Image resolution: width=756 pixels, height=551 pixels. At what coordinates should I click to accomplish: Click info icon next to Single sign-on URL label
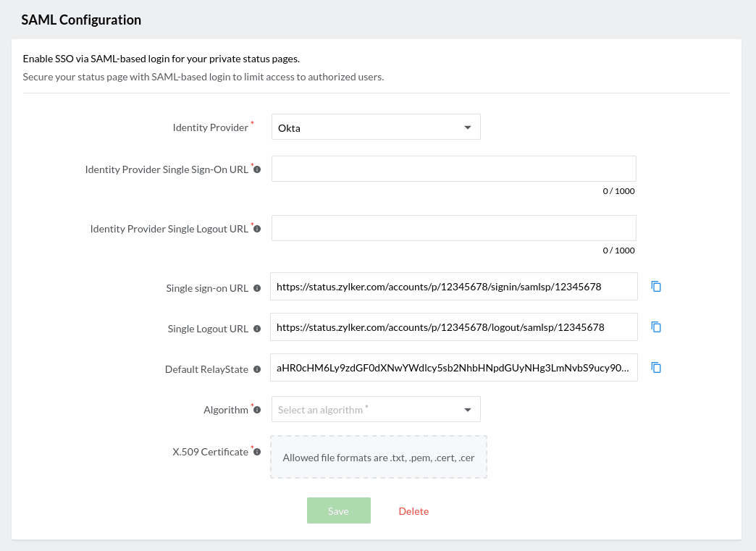[x=257, y=288]
